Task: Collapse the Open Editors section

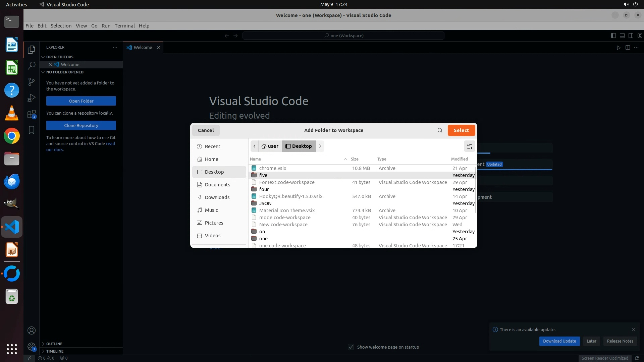Action: pos(60,57)
